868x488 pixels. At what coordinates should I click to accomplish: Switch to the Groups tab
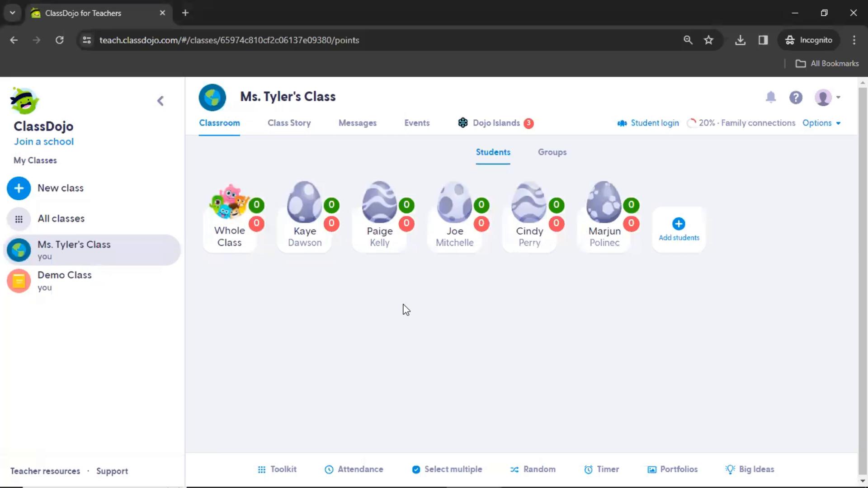pyautogui.click(x=552, y=152)
